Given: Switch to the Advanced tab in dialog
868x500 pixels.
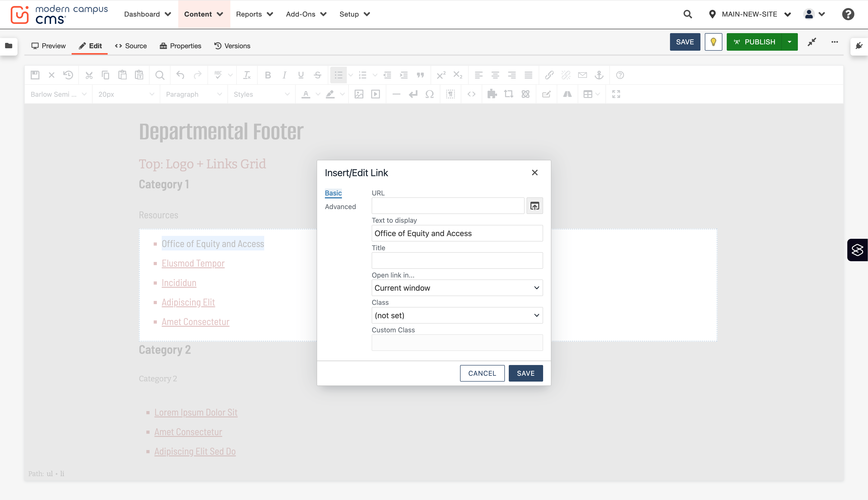Looking at the screenshot, I should (340, 207).
